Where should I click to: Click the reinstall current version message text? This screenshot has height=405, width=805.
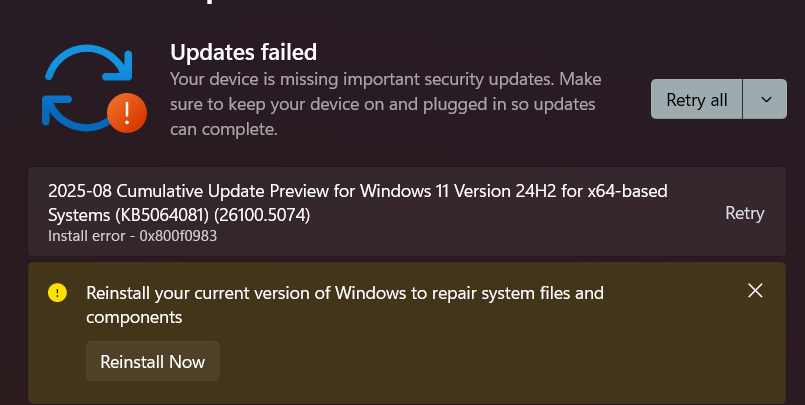pyautogui.click(x=345, y=293)
